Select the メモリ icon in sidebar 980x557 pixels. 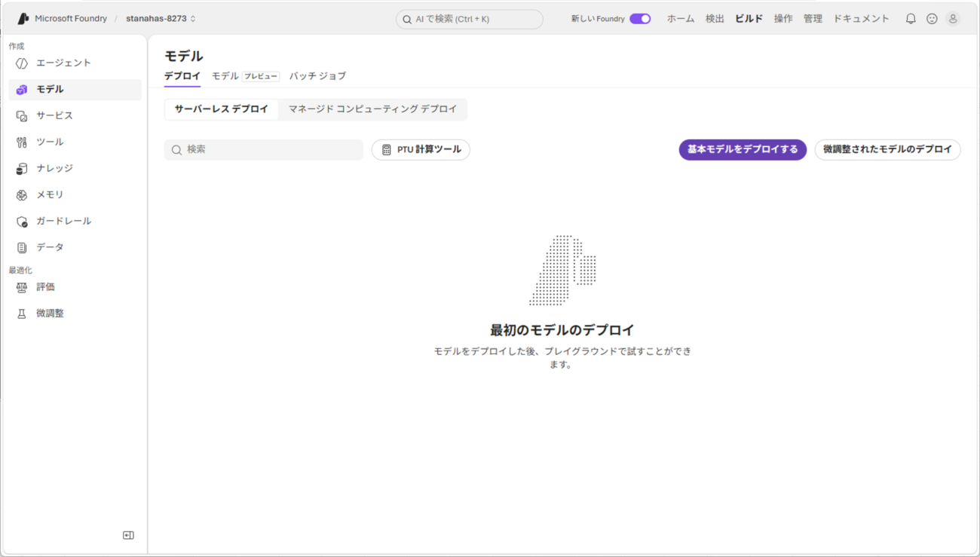[x=22, y=195]
